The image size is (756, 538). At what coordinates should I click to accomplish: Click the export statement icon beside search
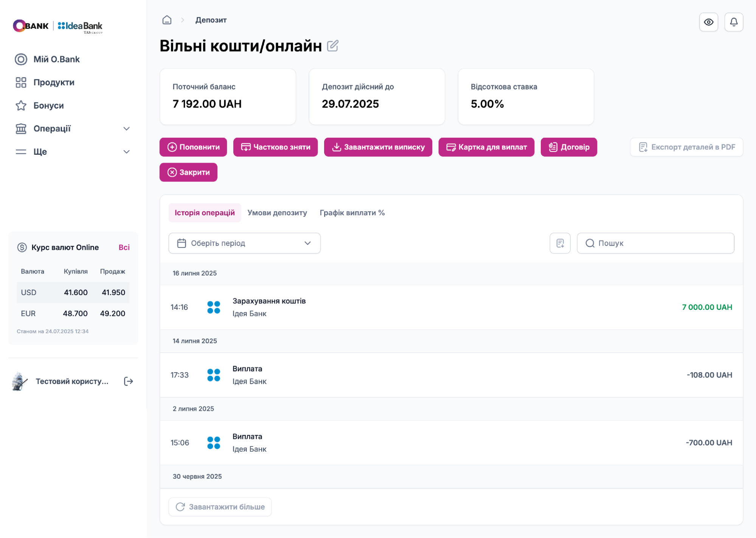click(560, 243)
